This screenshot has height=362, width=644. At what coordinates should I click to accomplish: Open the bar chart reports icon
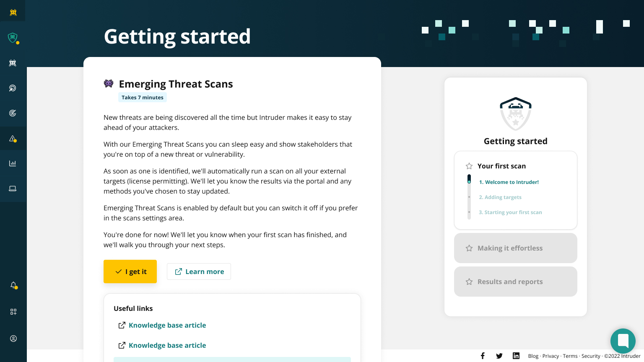pyautogui.click(x=13, y=163)
